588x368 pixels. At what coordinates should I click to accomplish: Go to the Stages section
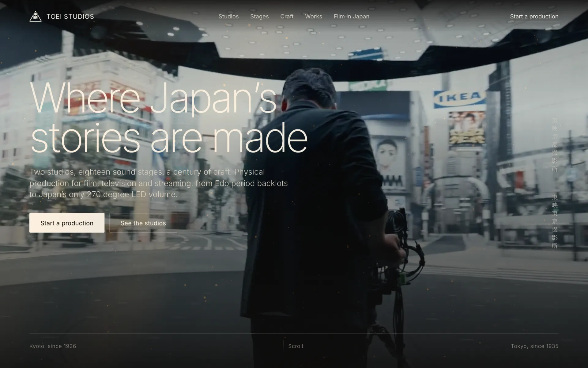point(259,17)
